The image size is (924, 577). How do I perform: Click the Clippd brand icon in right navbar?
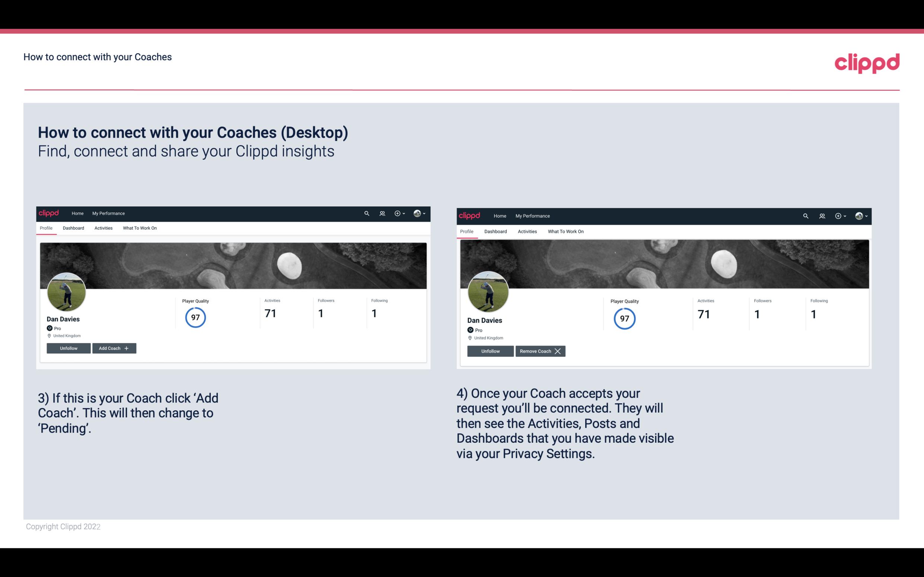(860, 216)
